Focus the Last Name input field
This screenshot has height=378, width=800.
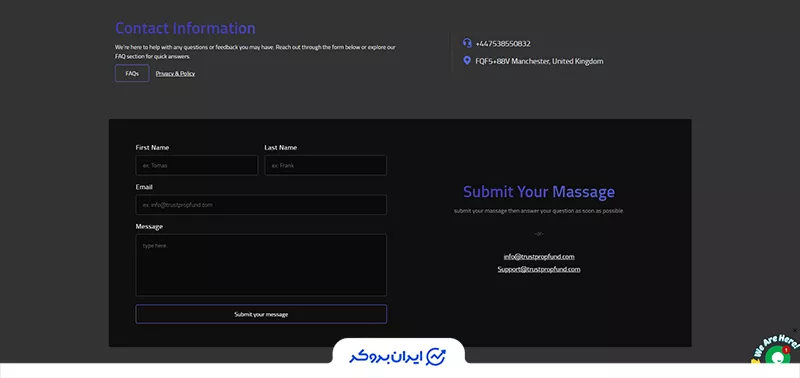tap(326, 165)
